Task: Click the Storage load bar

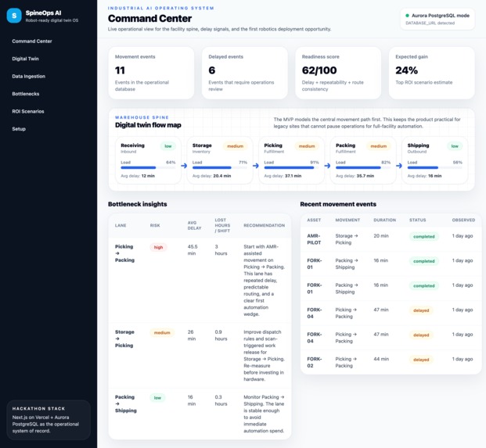Action: (x=220, y=167)
